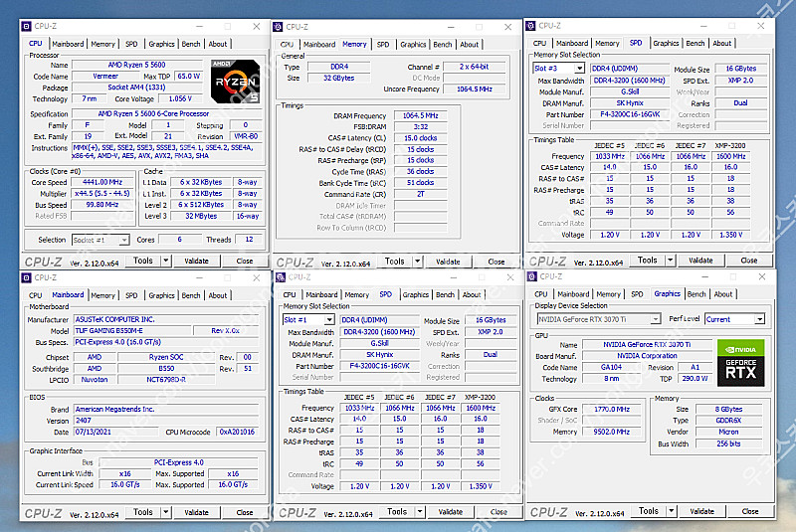Image resolution: width=796 pixels, height=532 pixels.
Task: Click CPU-Z title icon of Slot #1 SPD window
Action: [281, 277]
